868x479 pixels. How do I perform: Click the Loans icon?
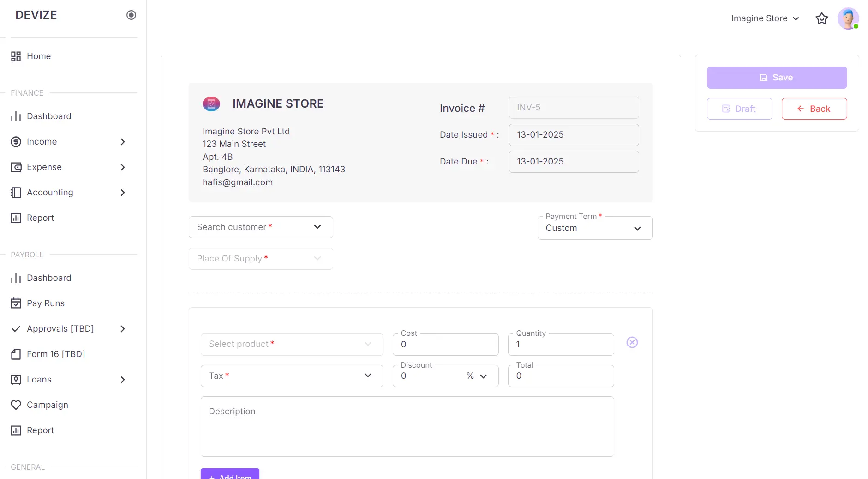[x=16, y=380]
